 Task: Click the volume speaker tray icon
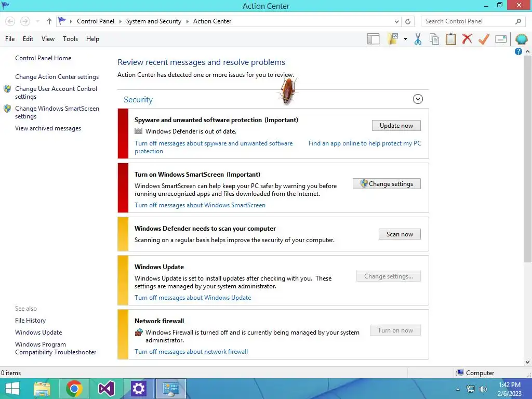tap(483, 389)
